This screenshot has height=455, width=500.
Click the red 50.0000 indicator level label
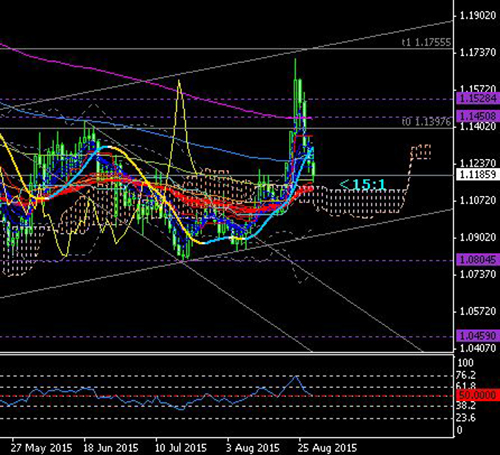pos(478,395)
